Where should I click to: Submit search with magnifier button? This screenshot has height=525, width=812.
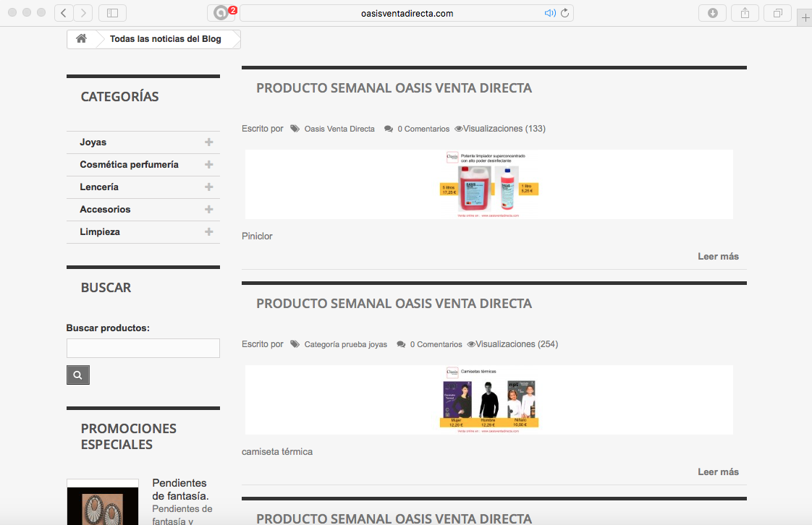point(77,375)
